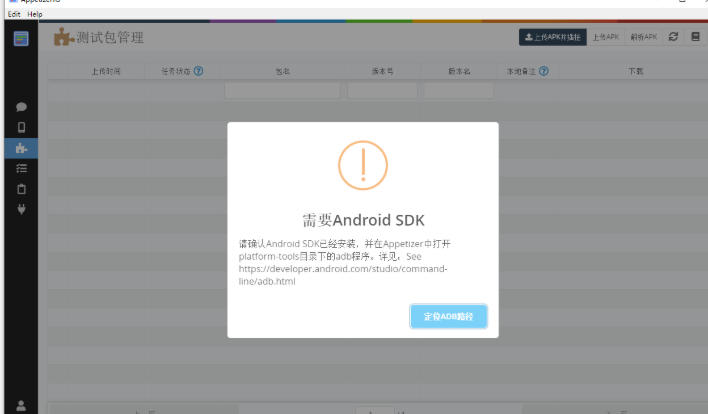Click the Appetizer logo icon in sidebar
This screenshot has height=414, width=708.
pyautogui.click(x=21, y=38)
